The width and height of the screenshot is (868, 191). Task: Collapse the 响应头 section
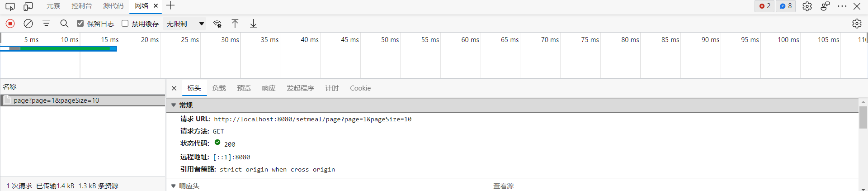(x=174, y=186)
